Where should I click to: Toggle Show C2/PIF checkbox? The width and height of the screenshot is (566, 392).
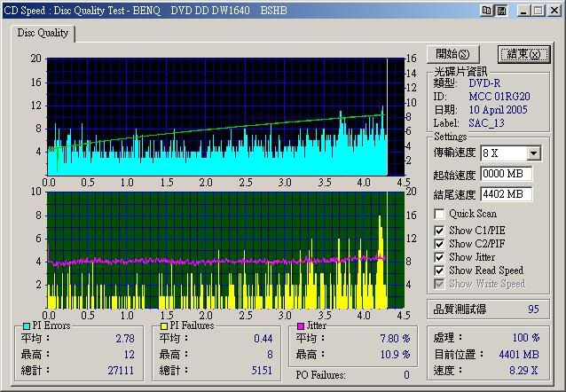click(x=439, y=244)
